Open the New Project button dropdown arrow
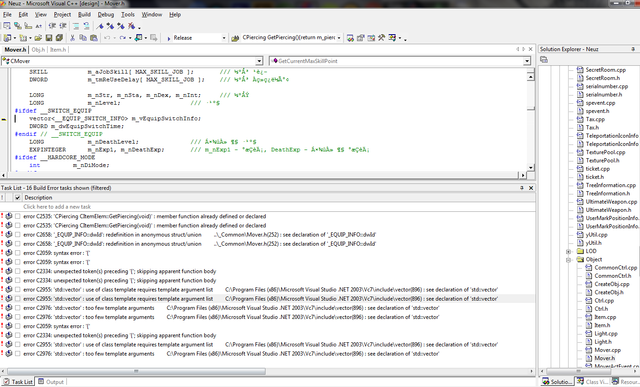The width and height of the screenshot is (640, 387). [x=15, y=38]
